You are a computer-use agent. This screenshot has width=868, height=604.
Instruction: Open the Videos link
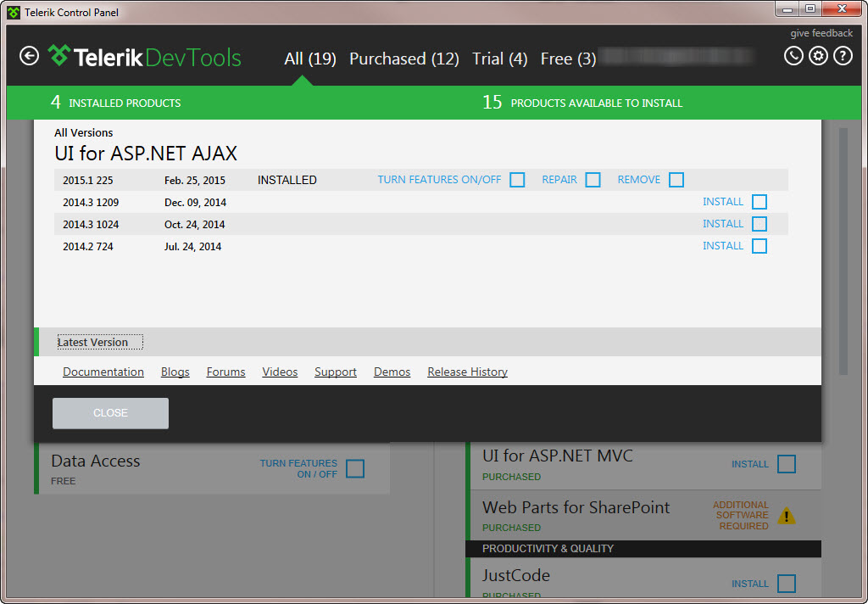(280, 372)
